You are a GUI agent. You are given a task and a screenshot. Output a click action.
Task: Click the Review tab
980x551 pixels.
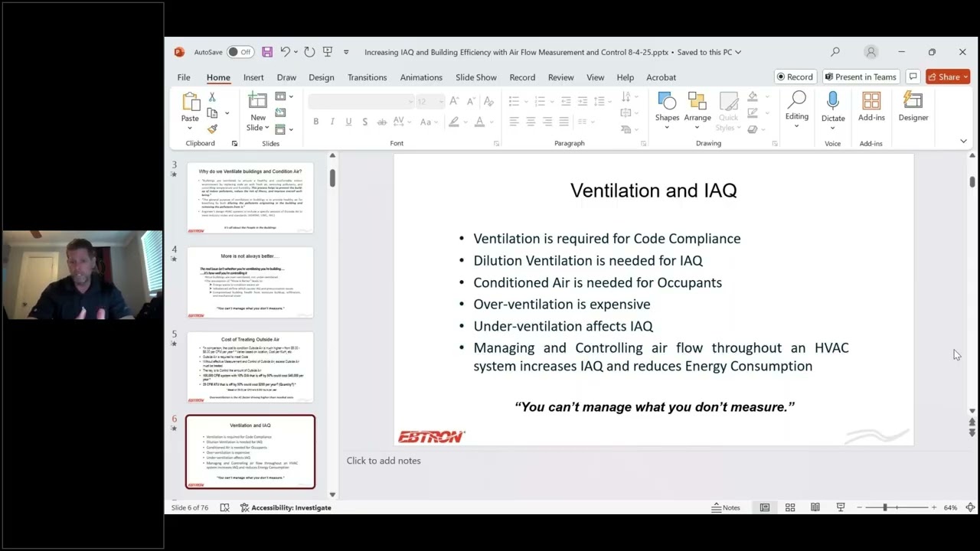(x=560, y=77)
